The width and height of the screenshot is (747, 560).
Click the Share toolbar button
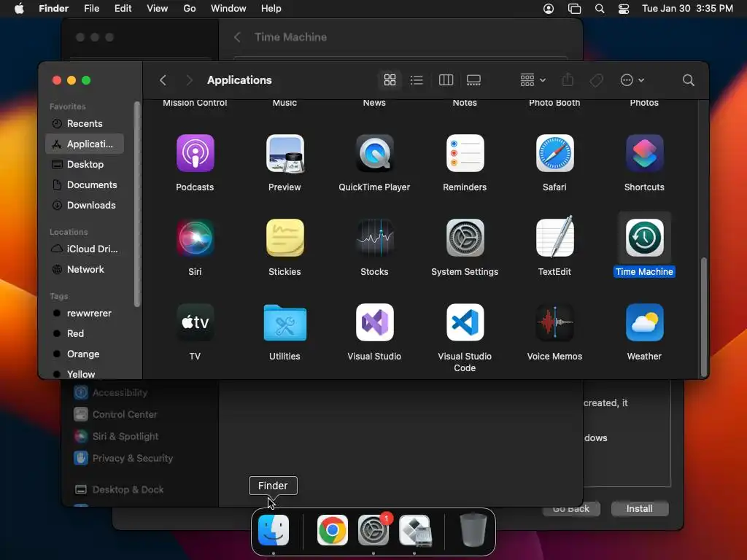568,80
